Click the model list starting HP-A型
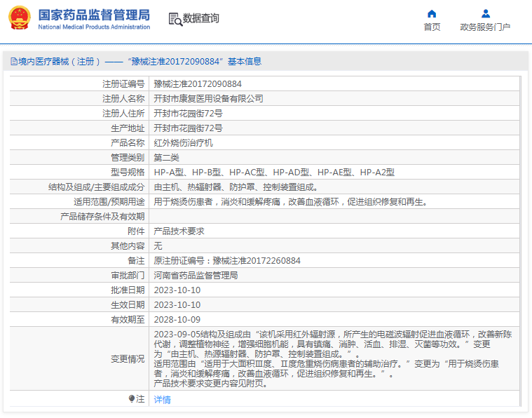Screen dimensions: 532x418 coord(274,172)
